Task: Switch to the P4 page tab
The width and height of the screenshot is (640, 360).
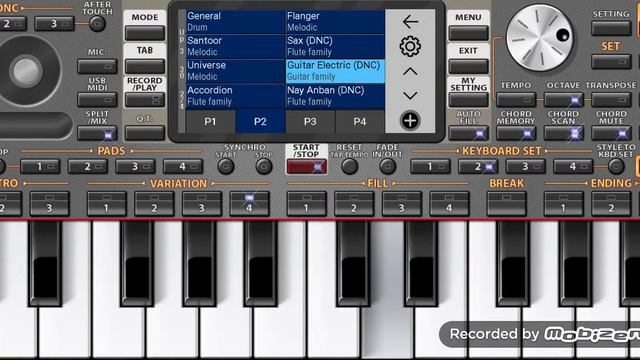Action: [x=360, y=121]
